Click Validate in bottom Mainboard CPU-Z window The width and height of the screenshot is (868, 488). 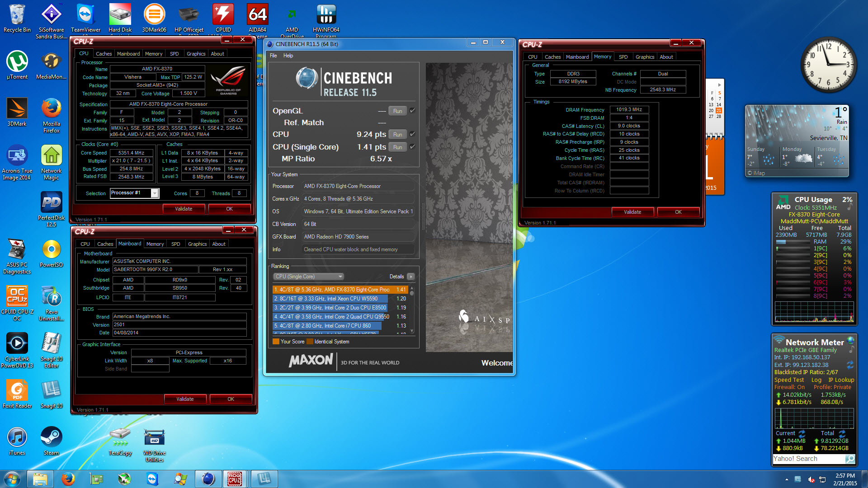pyautogui.click(x=185, y=399)
